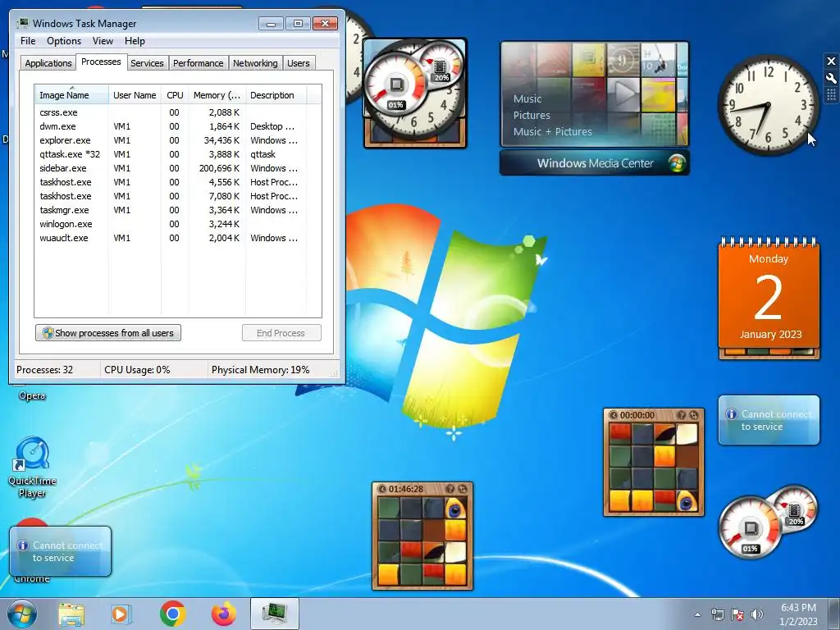Click Show processes from all users
Viewport: 840px width, 630px height.
pyautogui.click(x=108, y=333)
